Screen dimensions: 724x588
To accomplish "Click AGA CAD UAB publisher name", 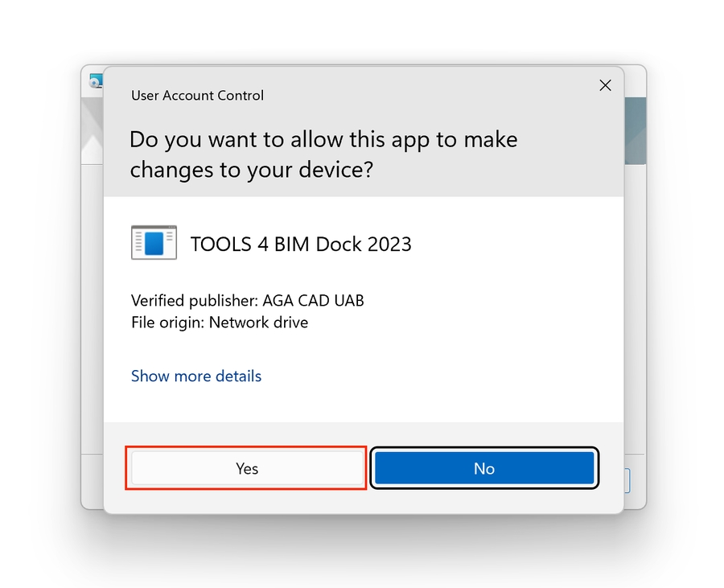I will point(313,301).
